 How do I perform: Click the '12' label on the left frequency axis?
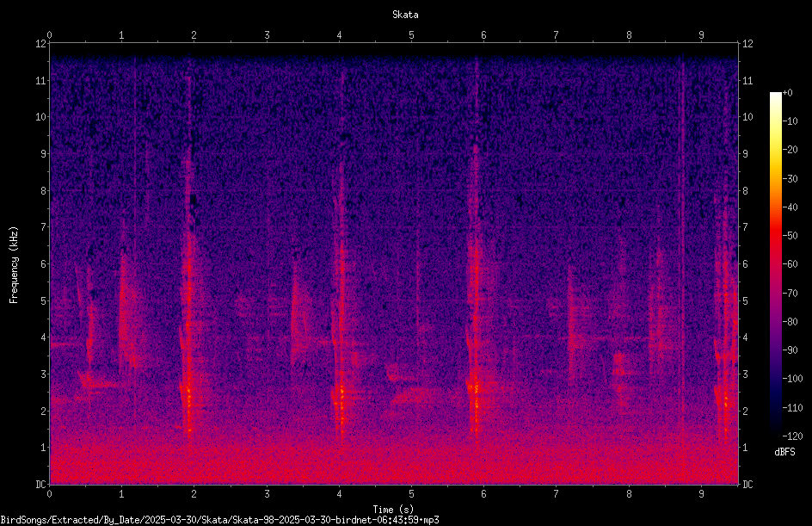[x=40, y=44]
